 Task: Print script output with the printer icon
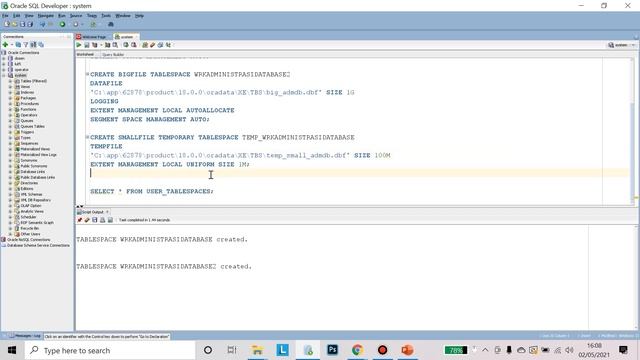102,220
